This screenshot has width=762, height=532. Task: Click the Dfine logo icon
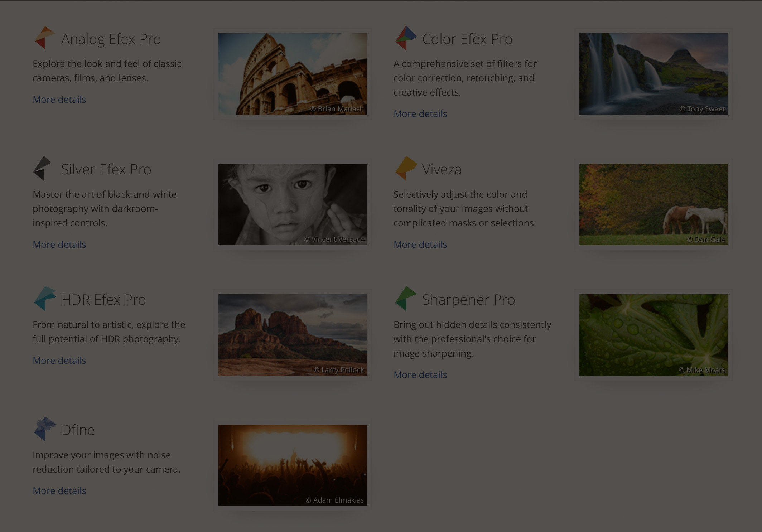(45, 429)
